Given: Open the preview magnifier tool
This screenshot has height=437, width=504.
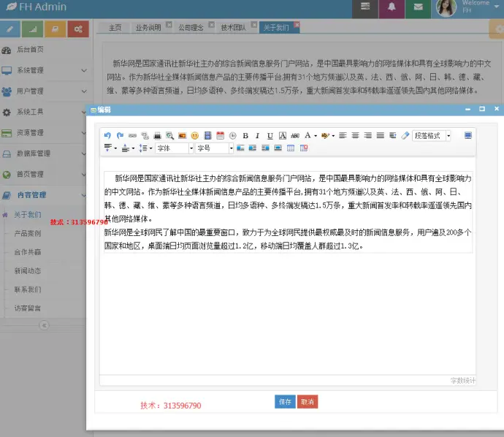Looking at the screenshot, I should 169,136.
